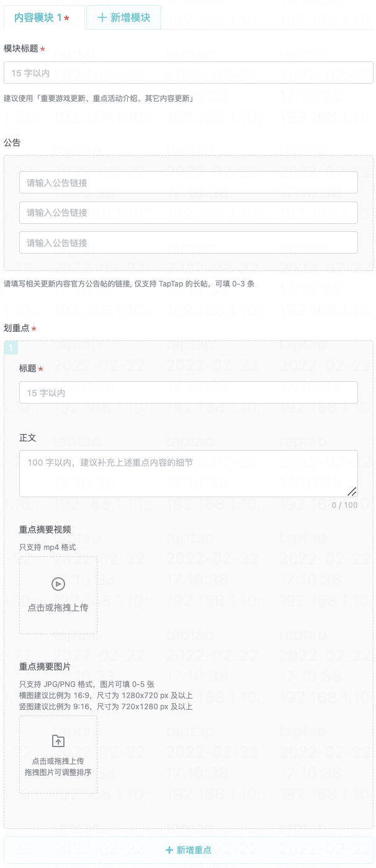
Task: Click the JPG/PNG image upload area
Action: (58, 754)
